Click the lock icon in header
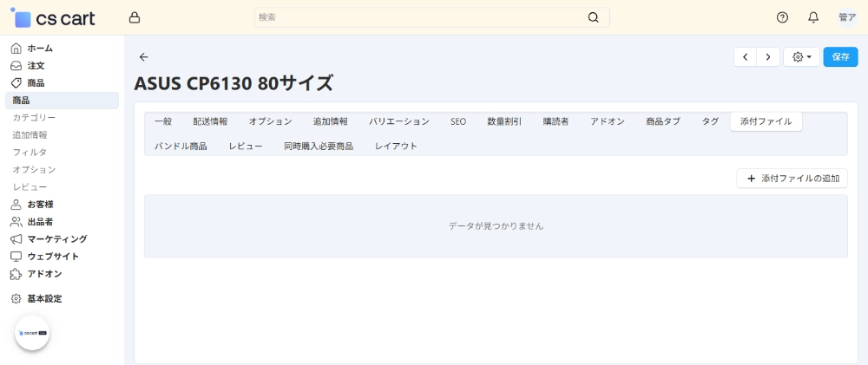Viewport: 868px width, 365px height. pyautogui.click(x=134, y=17)
